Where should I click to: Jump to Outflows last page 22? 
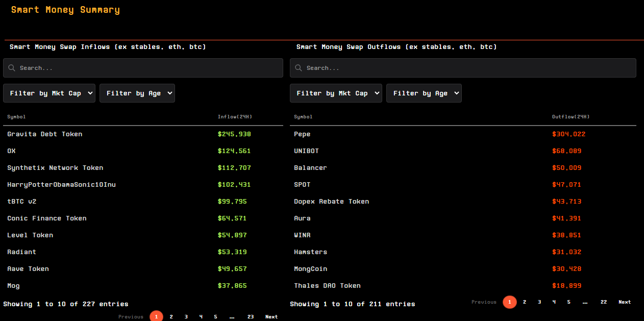[604, 302]
